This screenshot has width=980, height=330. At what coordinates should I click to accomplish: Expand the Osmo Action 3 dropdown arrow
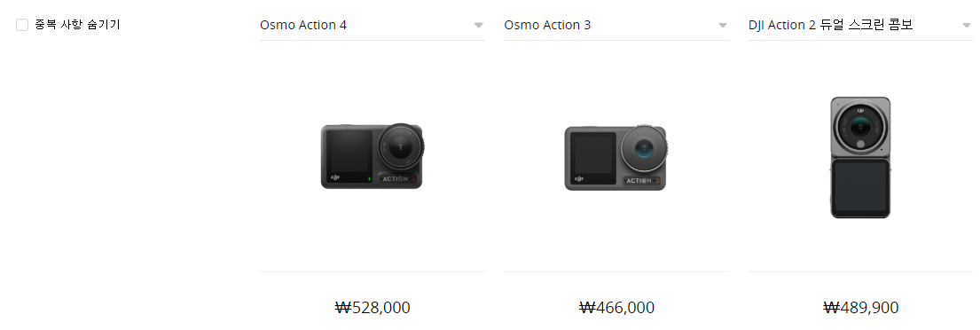point(723,26)
